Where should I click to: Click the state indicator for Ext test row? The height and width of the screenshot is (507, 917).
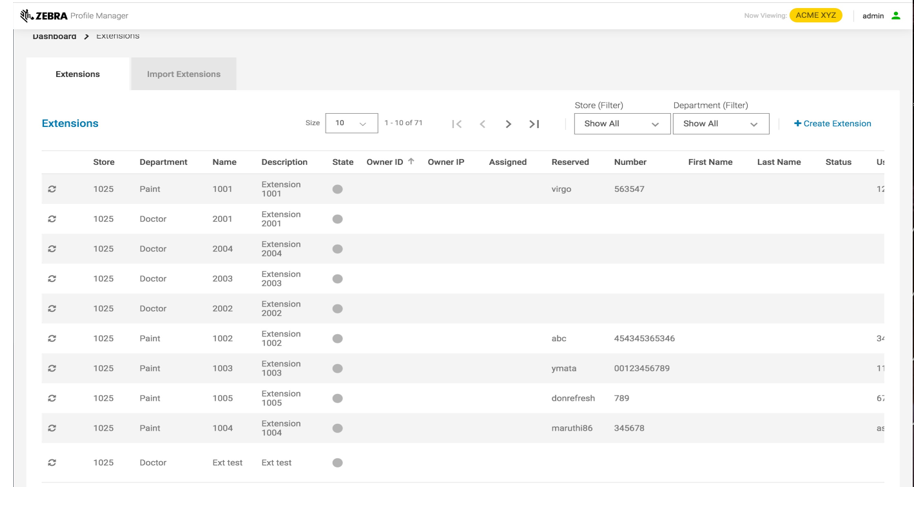click(337, 462)
